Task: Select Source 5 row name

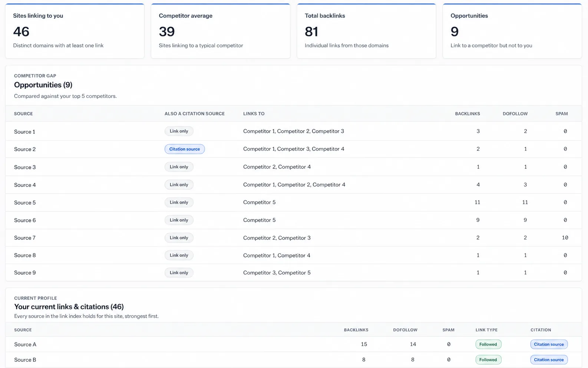Action: [x=25, y=203]
